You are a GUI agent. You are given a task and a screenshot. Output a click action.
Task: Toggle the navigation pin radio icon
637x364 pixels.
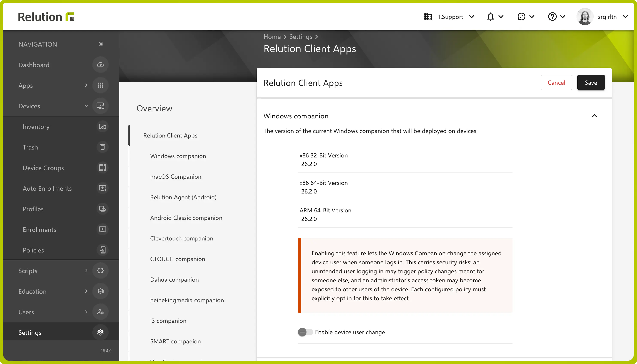(101, 44)
